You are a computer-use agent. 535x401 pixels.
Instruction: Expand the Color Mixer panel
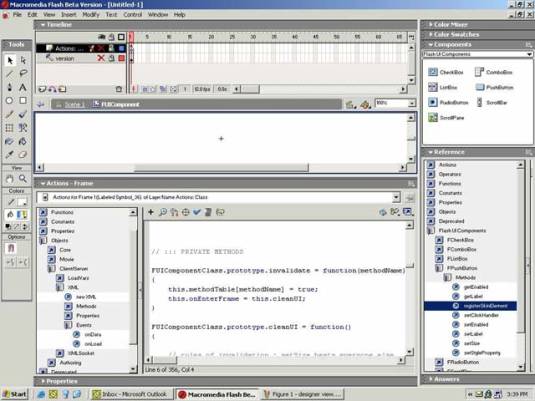(431, 25)
